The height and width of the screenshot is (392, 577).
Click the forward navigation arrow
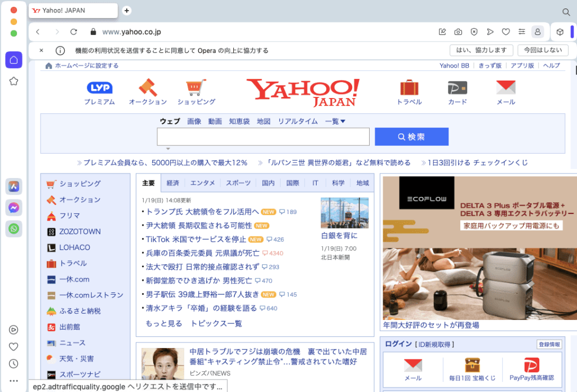coord(57,32)
